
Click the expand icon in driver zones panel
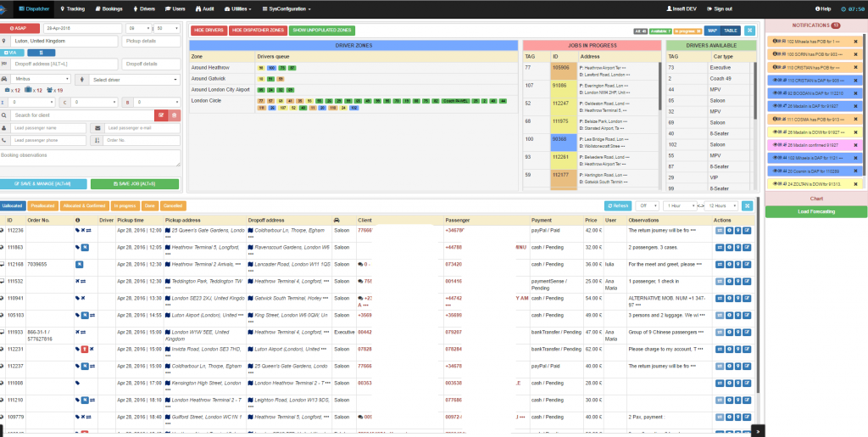[749, 31]
